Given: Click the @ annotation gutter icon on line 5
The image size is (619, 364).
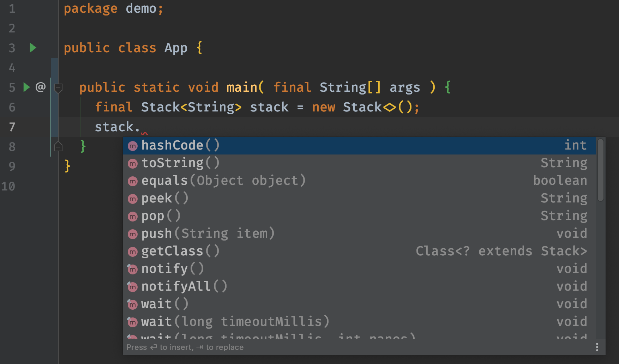Looking at the screenshot, I should point(41,87).
